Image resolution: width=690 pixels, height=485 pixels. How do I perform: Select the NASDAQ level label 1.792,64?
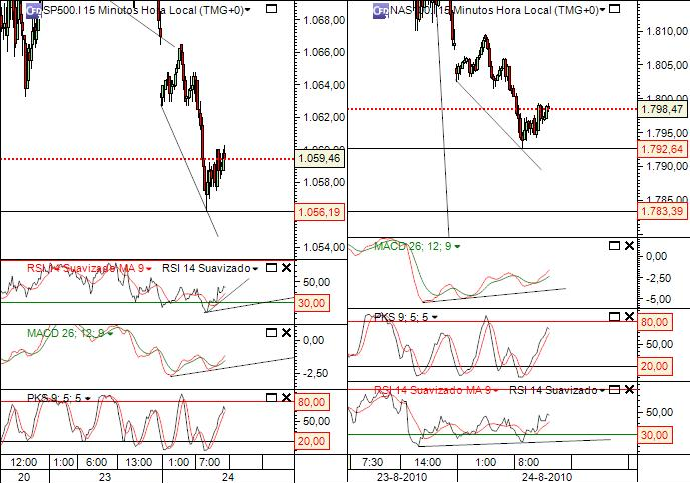point(662,149)
